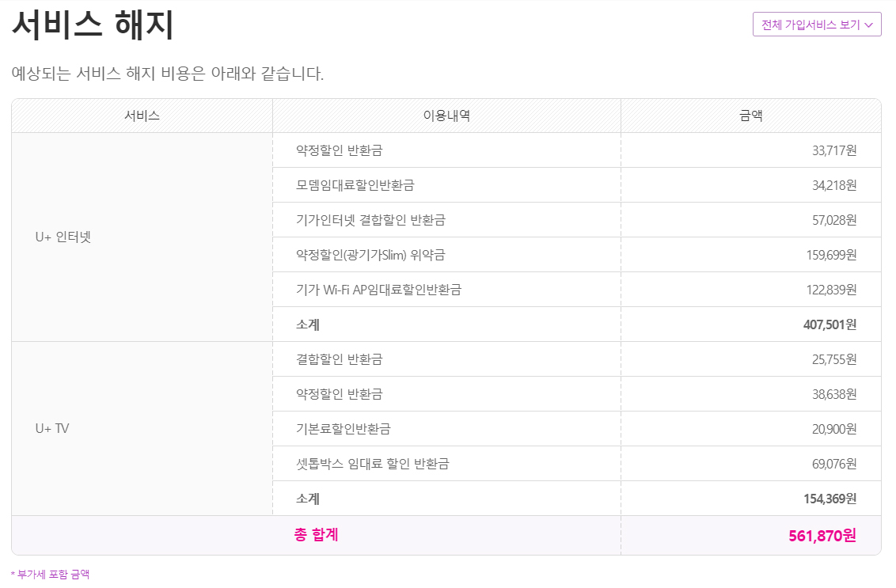
Task: Click the 154,369원 TV subtotal amount
Action: click(x=830, y=499)
